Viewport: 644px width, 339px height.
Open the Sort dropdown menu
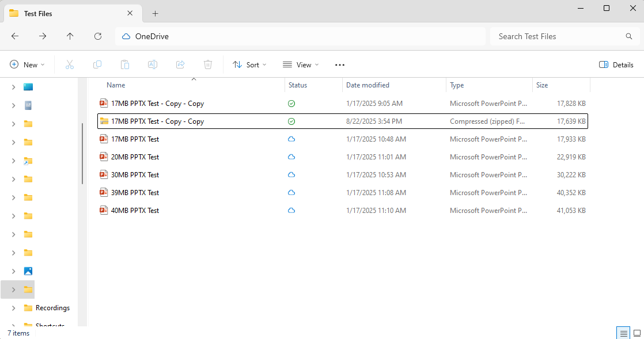250,65
